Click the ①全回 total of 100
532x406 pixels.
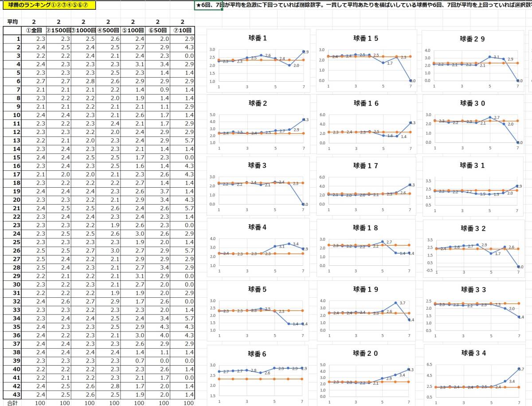point(34,403)
